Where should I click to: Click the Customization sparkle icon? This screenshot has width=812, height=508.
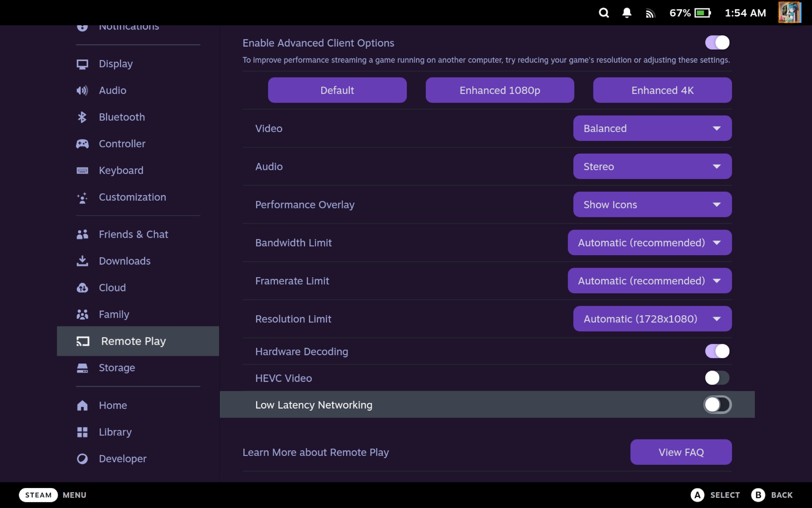click(x=82, y=197)
